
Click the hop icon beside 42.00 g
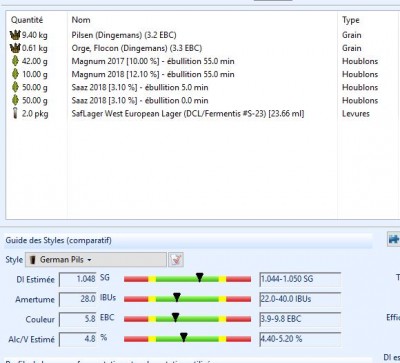(15, 61)
